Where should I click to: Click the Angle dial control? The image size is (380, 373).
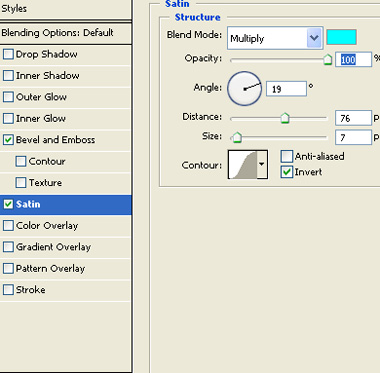pyautogui.click(x=244, y=88)
